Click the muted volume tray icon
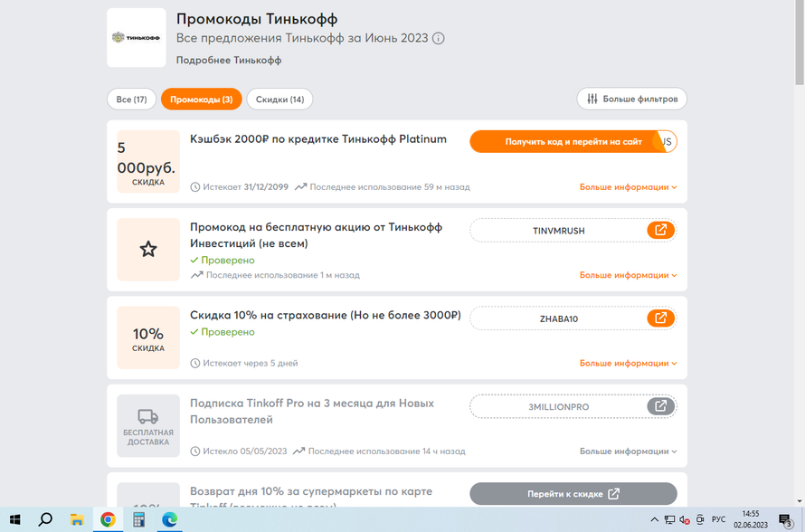 [685, 519]
